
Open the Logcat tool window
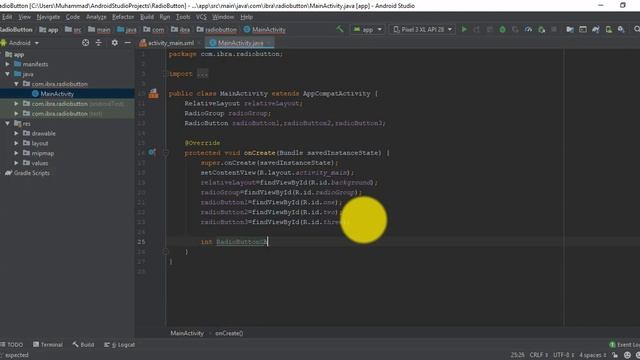pyautogui.click(x=120, y=344)
